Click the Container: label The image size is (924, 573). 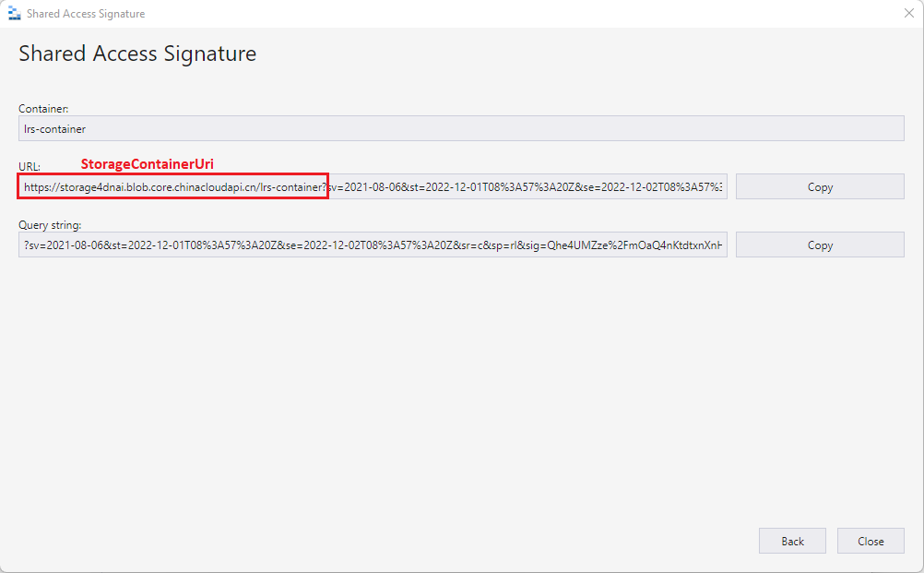coord(43,109)
